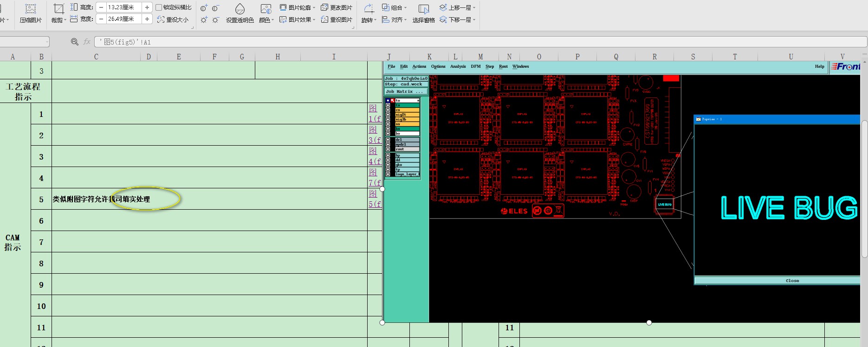Decrease picture height with the minus button
The height and width of the screenshot is (347, 868).
coord(101,7)
